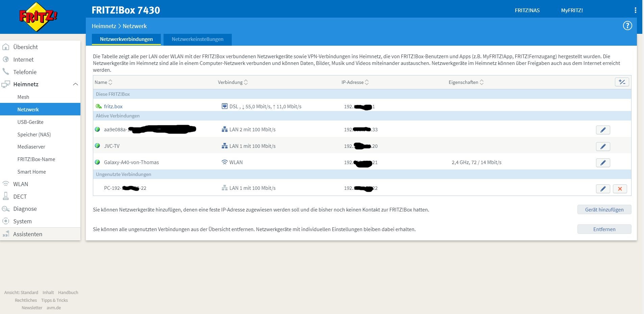Switch to Netzwerkverbindungen tab
644x314 pixels.
(x=126, y=39)
